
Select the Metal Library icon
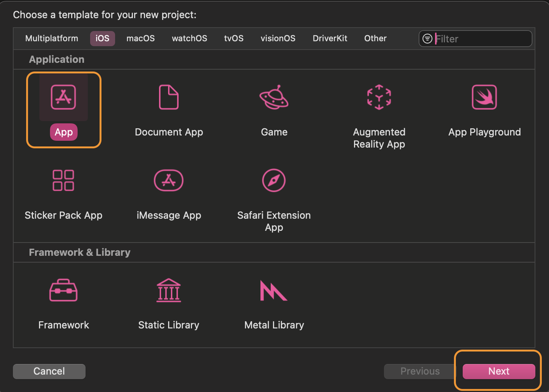(x=274, y=290)
